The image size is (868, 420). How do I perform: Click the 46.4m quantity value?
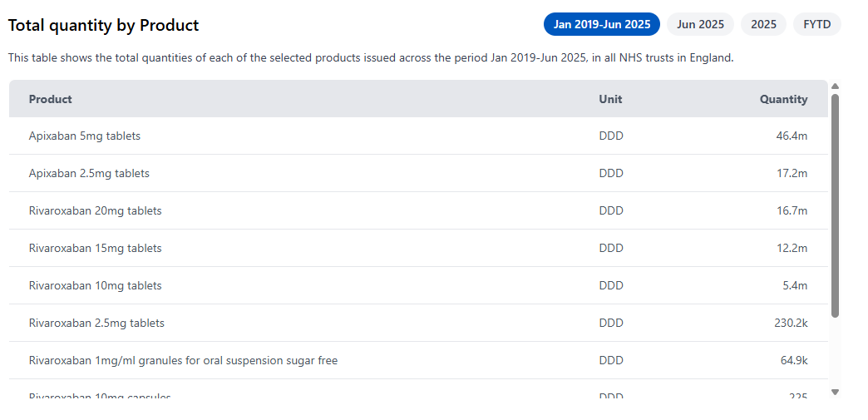click(792, 136)
